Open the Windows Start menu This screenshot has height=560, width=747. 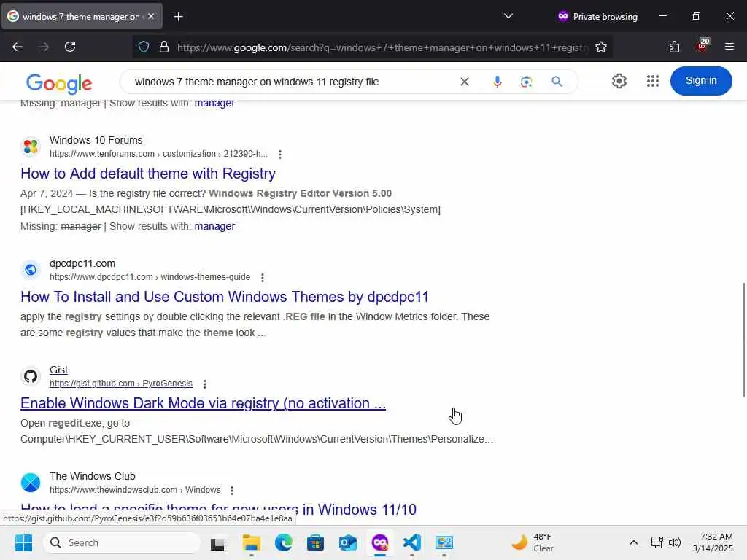(x=23, y=542)
